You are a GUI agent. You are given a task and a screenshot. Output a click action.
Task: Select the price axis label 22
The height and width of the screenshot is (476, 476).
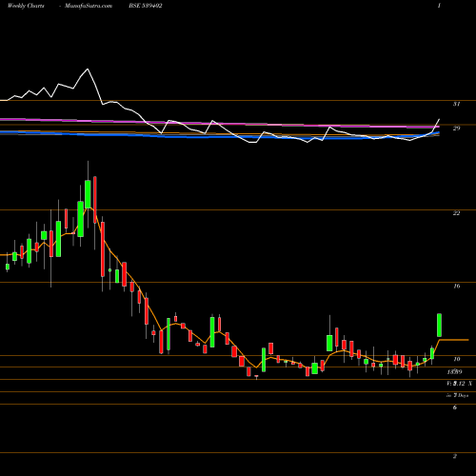456,213
